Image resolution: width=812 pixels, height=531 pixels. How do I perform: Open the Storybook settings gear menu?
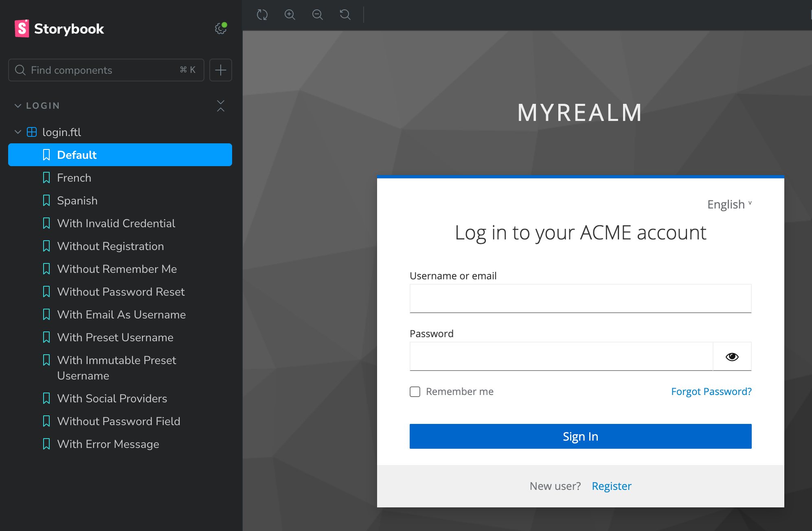(x=220, y=29)
